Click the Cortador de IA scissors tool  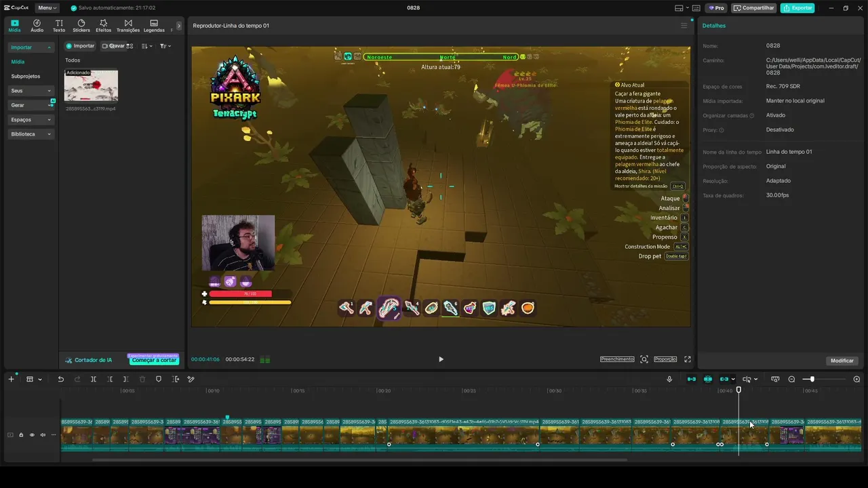[89, 360]
